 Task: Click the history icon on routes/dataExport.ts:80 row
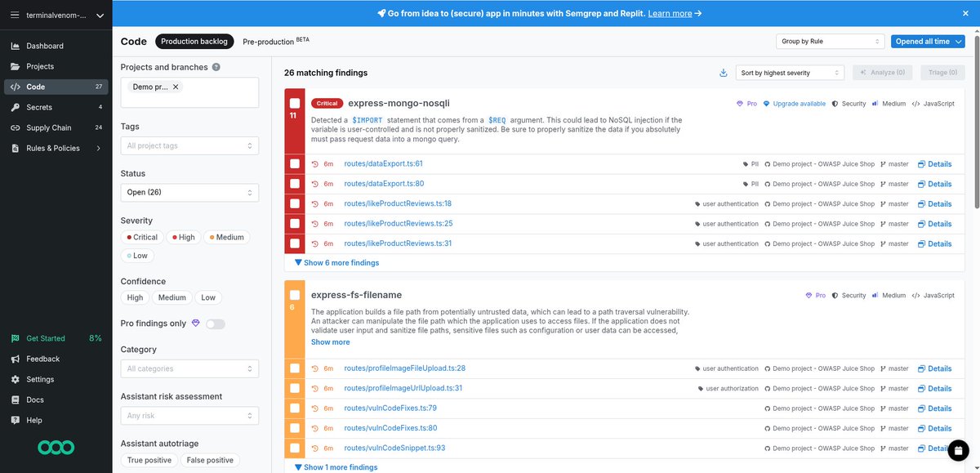pyautogui.click(x=315, y=184)
